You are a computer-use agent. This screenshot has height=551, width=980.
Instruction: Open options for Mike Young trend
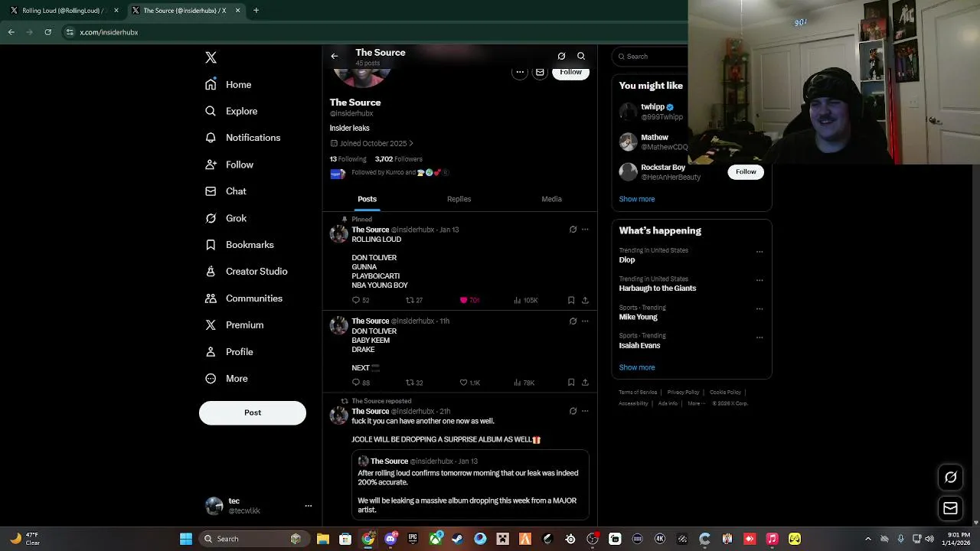pos(759,309)
